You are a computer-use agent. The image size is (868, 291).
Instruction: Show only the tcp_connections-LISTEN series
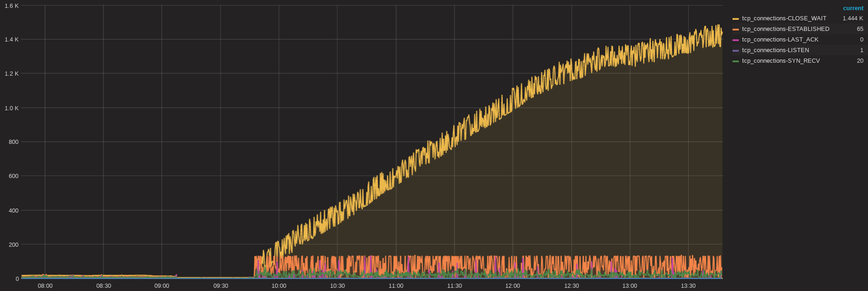775,50
